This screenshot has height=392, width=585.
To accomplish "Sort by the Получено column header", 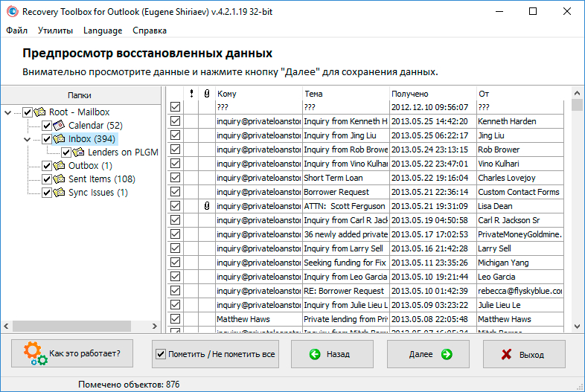I will [432, 94].
